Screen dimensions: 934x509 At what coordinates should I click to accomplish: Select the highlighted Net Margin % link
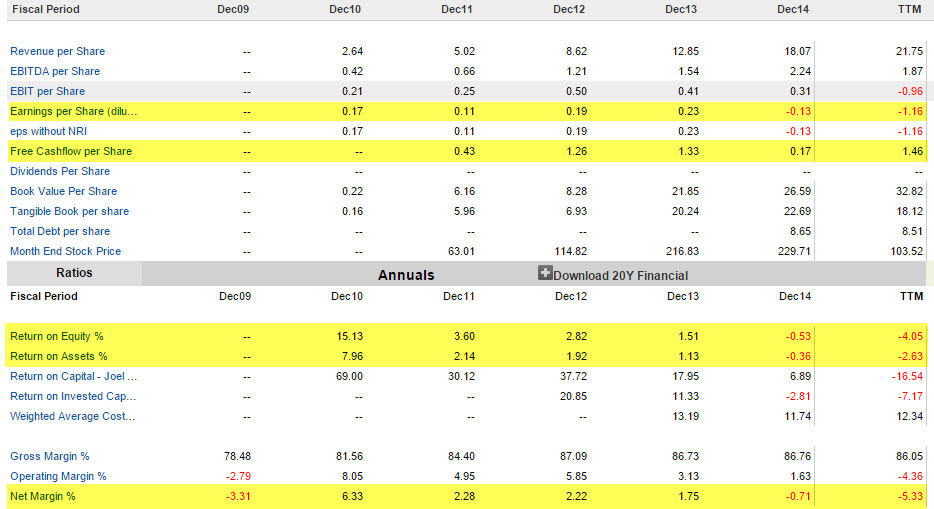[43, 496]
